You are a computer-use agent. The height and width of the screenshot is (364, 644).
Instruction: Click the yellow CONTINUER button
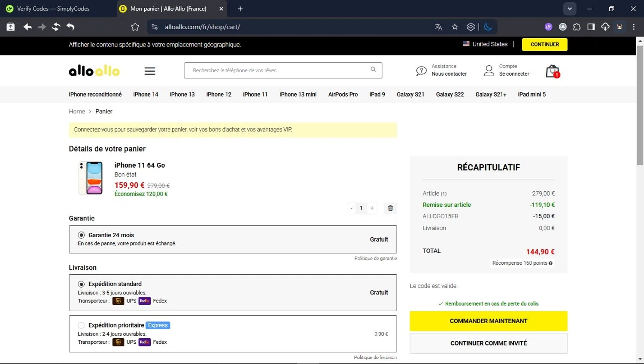(544, 44)
